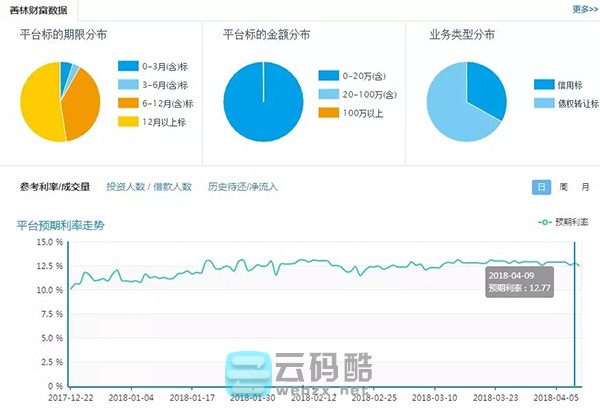The image size is (600, 409).
Task: Select the 周 weekly view button
Action: click(x=564, y=187)
